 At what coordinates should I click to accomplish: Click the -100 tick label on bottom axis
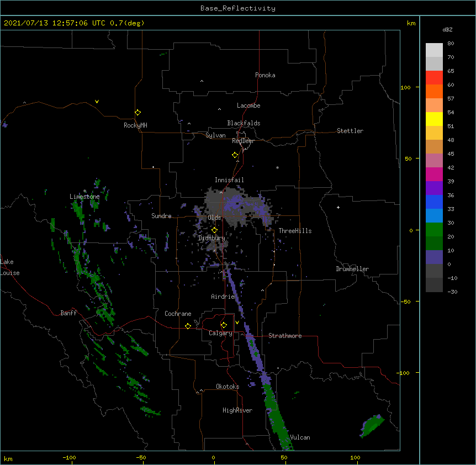(x=69, y=457)
